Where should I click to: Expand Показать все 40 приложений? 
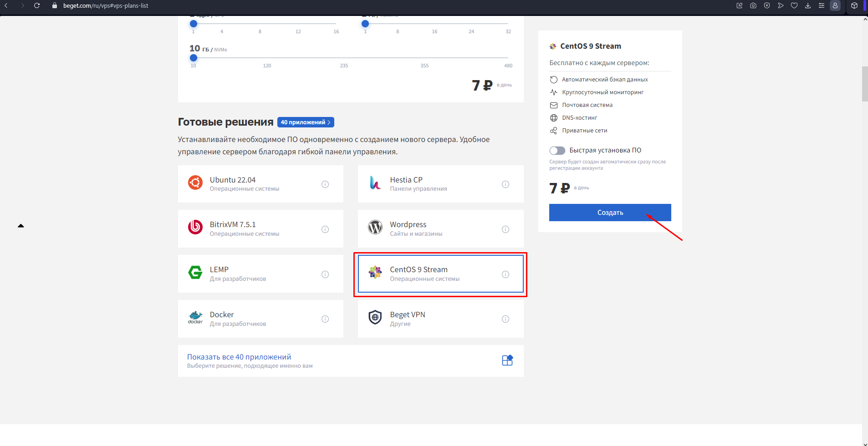tap(351, 361)
